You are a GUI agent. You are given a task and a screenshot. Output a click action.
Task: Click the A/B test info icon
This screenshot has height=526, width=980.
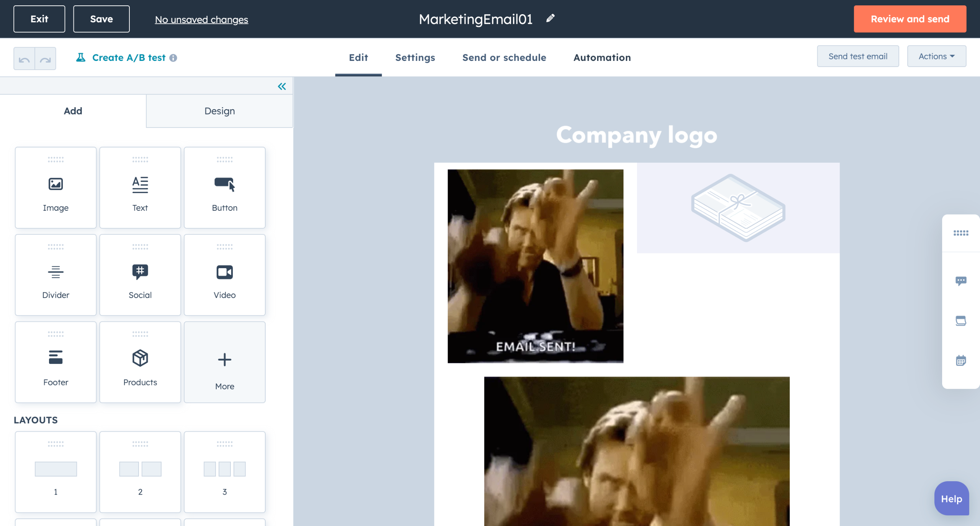[x=173, y=58]
